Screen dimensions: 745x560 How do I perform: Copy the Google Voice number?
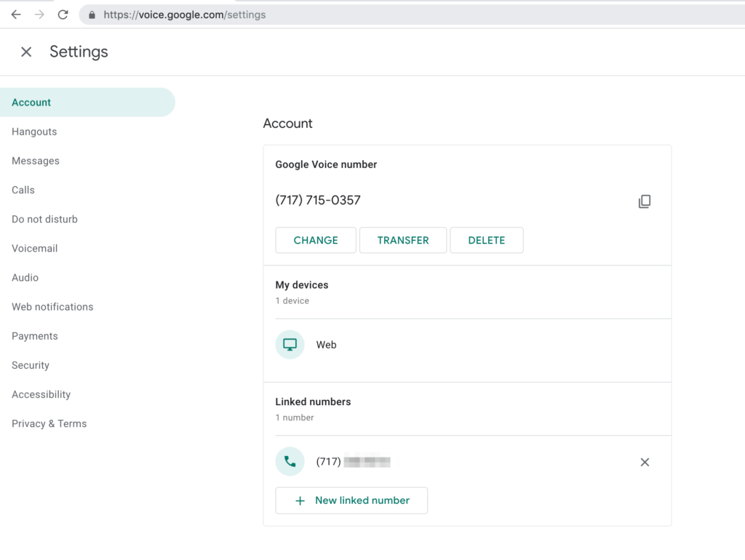coord(645,201)
